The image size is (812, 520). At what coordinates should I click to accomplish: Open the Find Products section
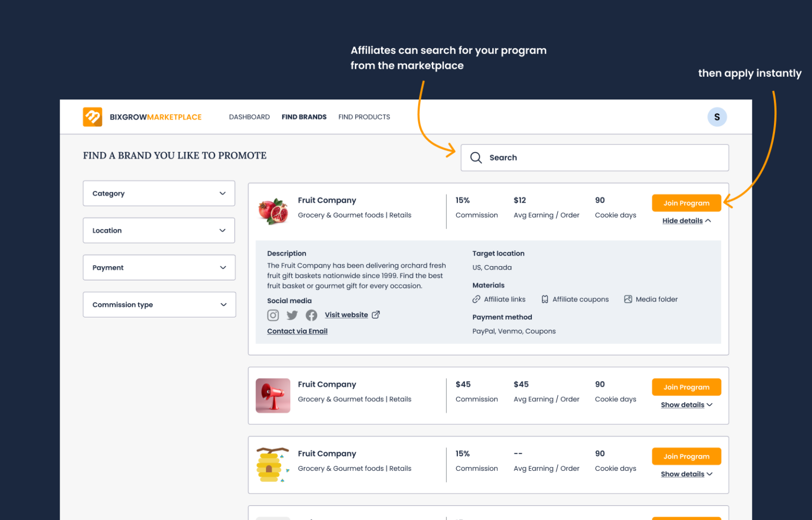[364, 117]
